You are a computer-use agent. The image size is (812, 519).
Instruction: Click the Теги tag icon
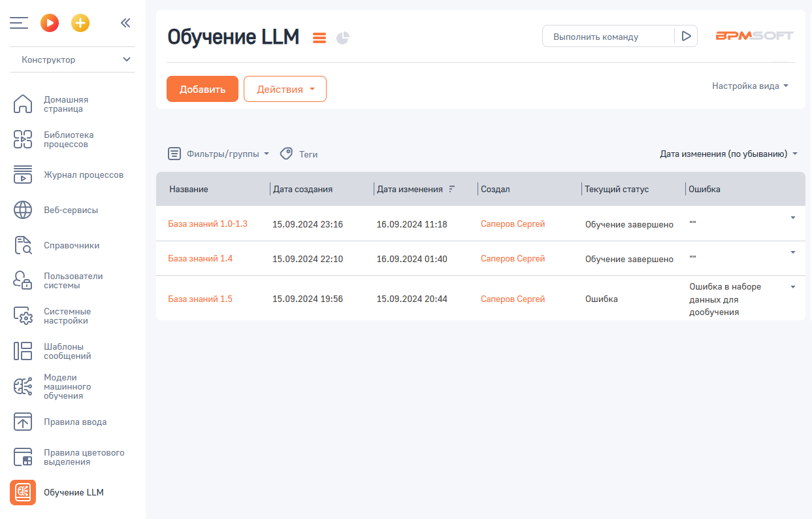[286, 154]
